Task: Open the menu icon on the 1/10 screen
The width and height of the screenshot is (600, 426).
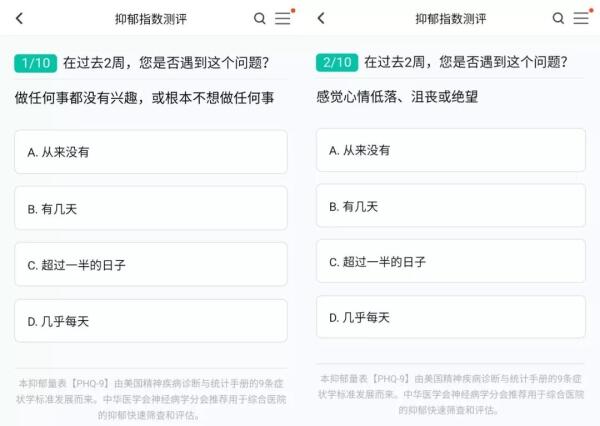Action: point(284,18)
